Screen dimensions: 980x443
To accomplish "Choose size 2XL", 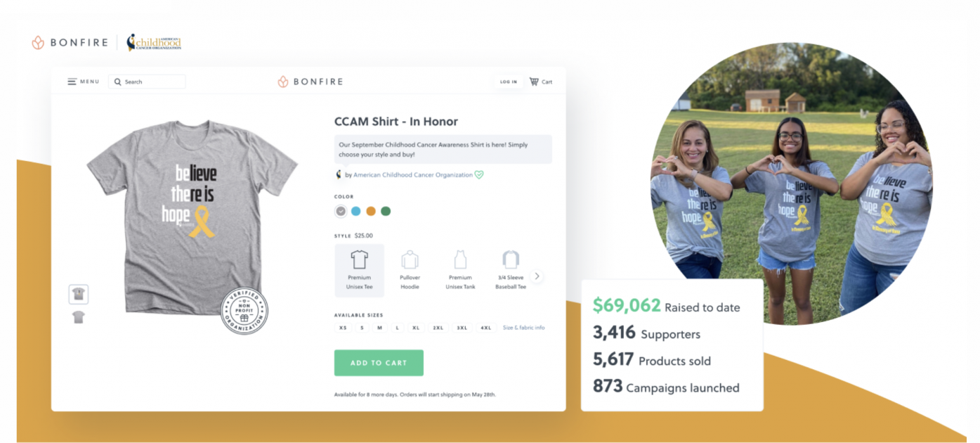I will (438, 328).
